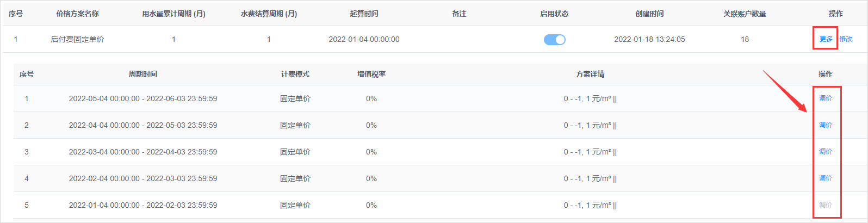Click 调价 for period 2022-03-04 to 2022-04-03
The height and width of the screenshot is (223, 868).
point(826,152)
